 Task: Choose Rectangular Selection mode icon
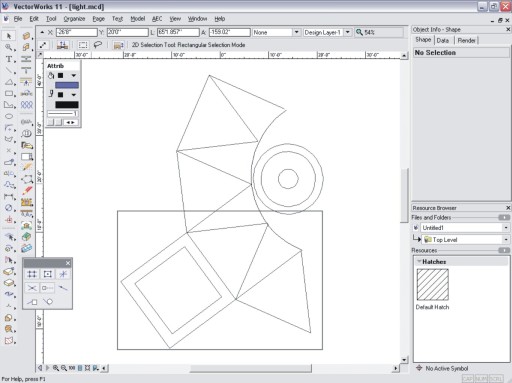[x=83, y=45]
